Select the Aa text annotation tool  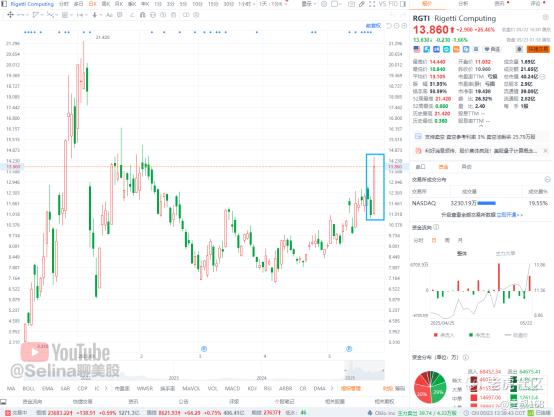coord(109,15)
